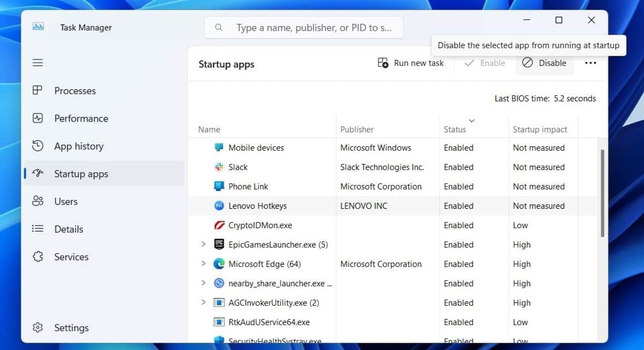This screenshot has height=350, width=644.
Task: Switch to the Startup apps section
Action: (81, 173)
